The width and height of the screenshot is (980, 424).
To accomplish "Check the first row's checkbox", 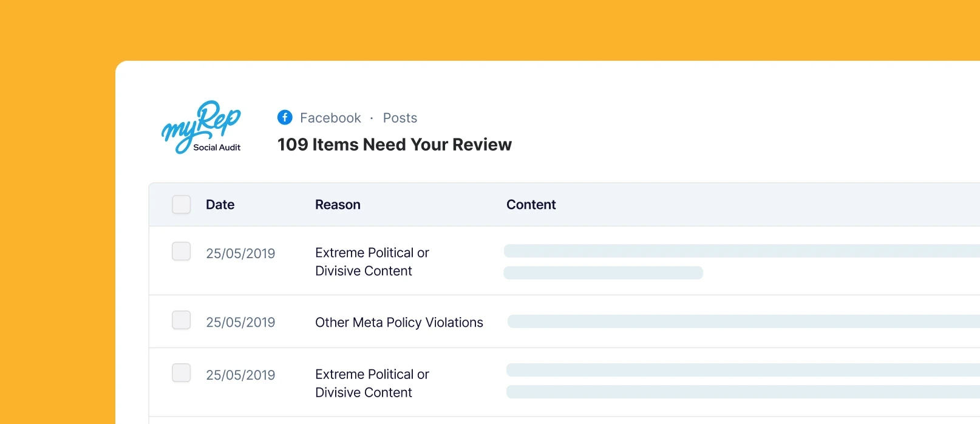I will point(181,251).
